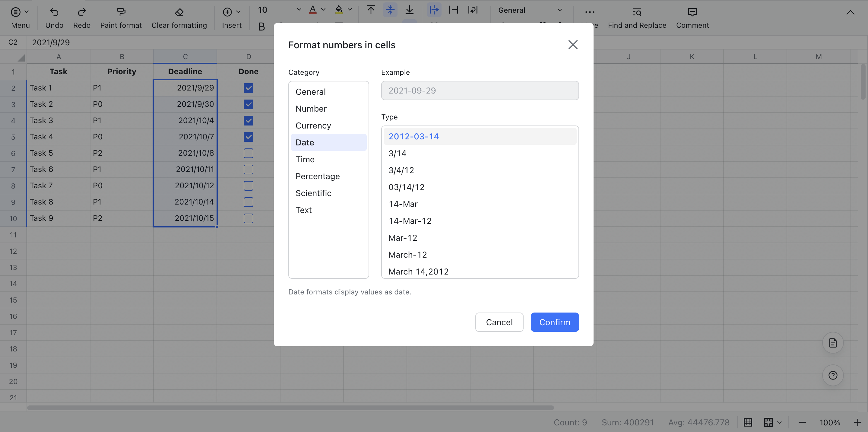868x432 pixels.
Task: Click the Cancel button
Action: pyautogui.click(x=499, y=322)
